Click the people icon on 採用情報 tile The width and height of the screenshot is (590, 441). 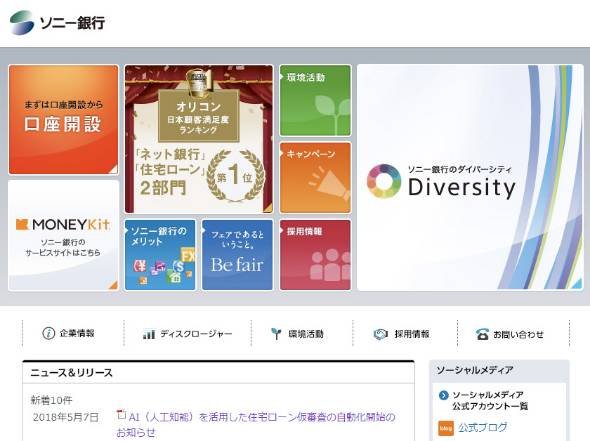(x=330, y=265)
